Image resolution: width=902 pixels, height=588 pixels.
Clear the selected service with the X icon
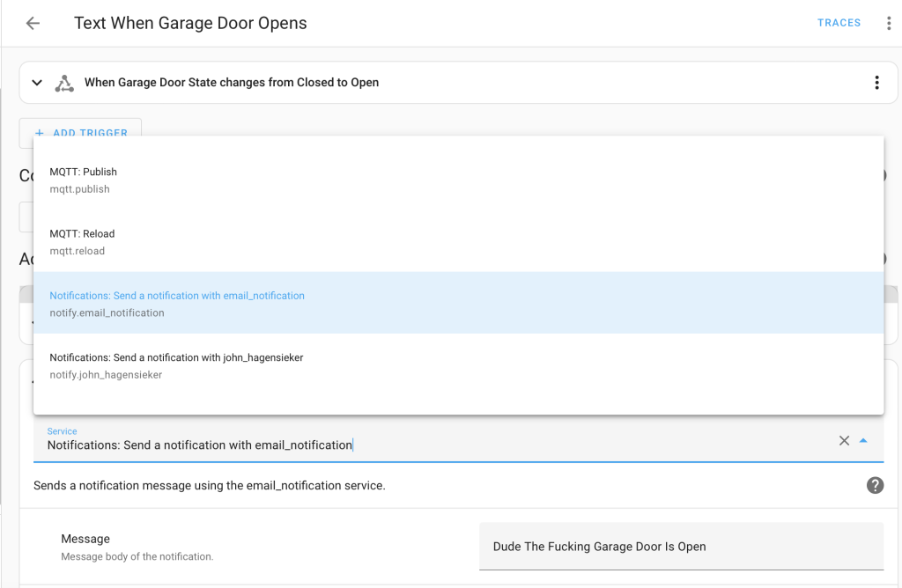(x=843, y=440)
